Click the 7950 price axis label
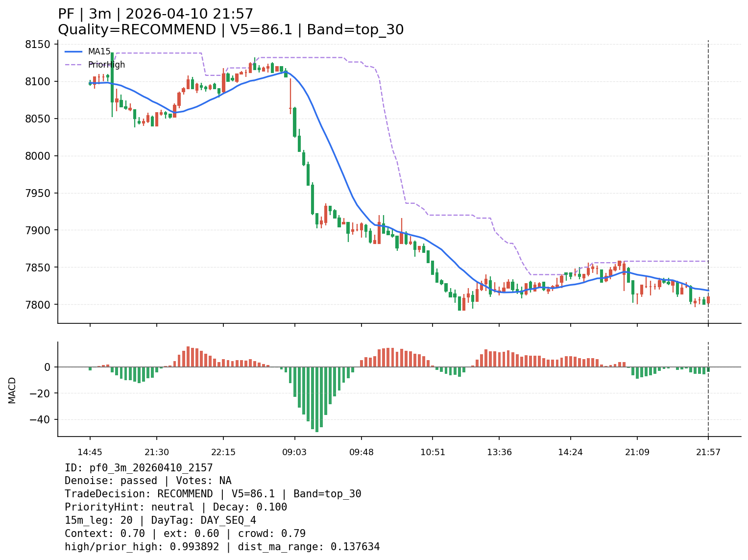The width and height of the screenshot is (748, 560). pos(38,193)
